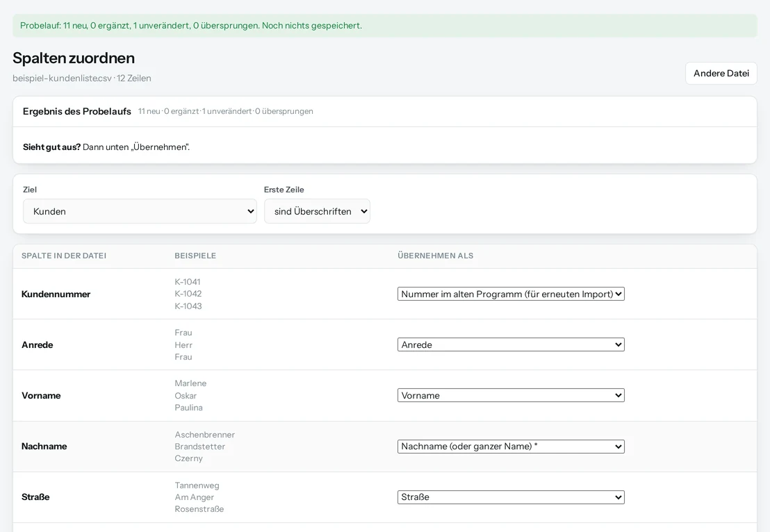
Task: Click example value "Herr"
Action: [183, 345]
